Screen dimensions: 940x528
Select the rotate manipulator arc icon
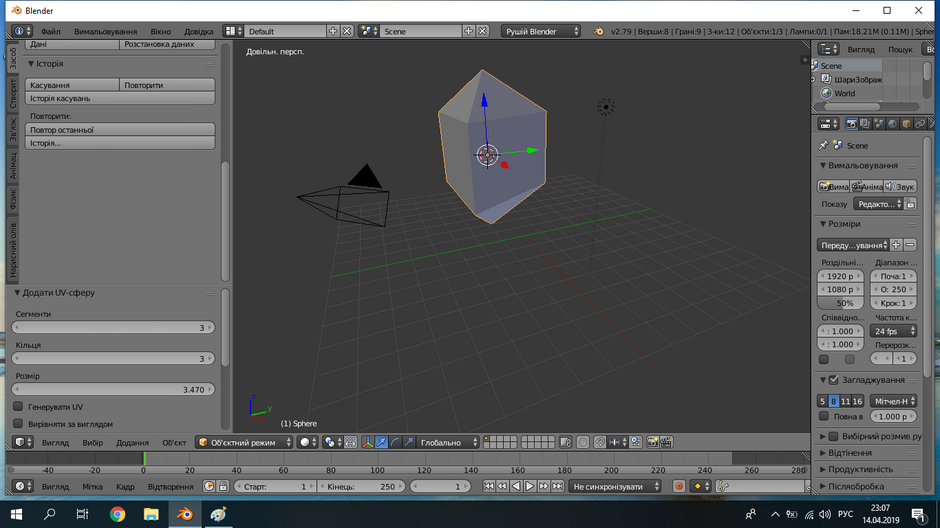395,442
